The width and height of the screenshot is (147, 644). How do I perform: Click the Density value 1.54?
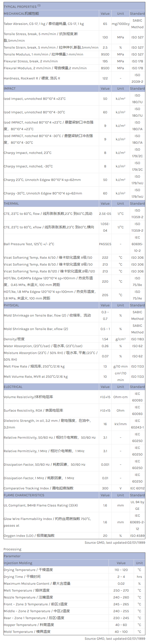pyautogui.click(x=105, y=339)
